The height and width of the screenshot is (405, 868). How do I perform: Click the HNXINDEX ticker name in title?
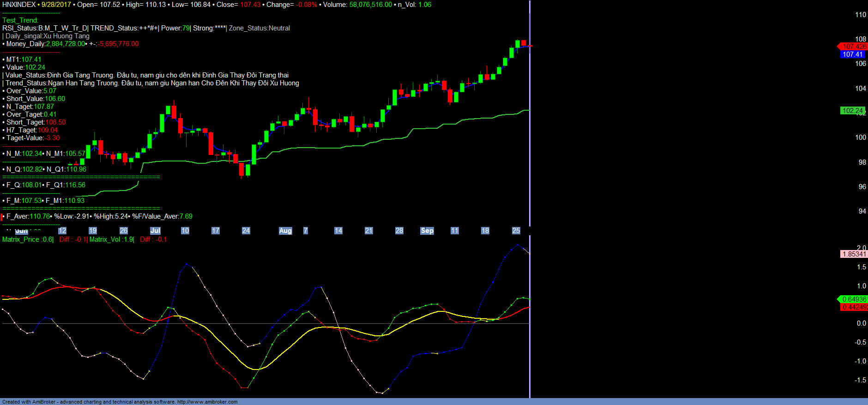(19, 5)
